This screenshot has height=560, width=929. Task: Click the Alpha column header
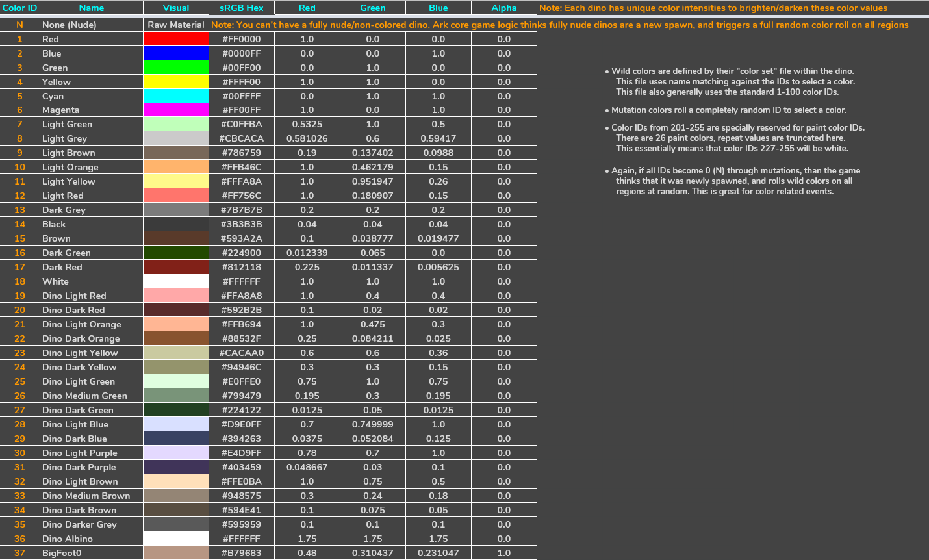click(x=504, y=8)
